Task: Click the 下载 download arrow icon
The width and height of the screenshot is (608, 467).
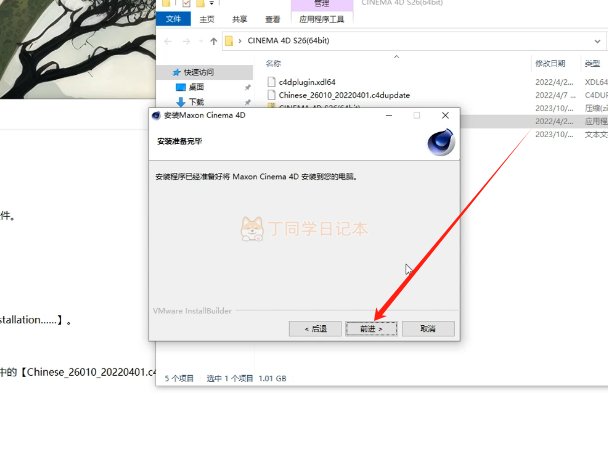Action: pos(181,102)
